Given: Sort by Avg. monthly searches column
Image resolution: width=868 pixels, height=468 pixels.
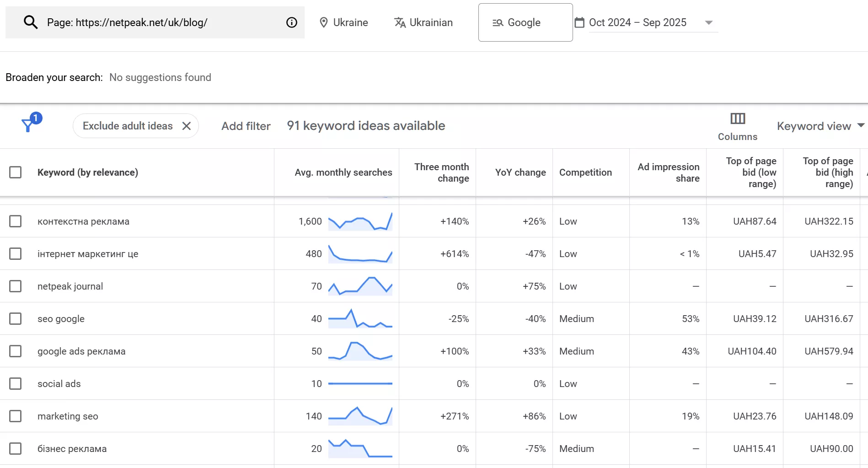Looking at the screenshot, I should [x=343, y=172].
